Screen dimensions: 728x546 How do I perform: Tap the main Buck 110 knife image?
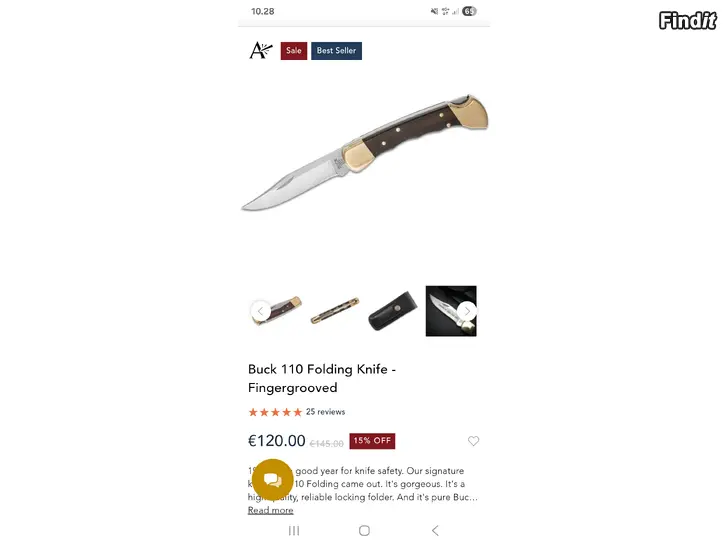[x=365, y=152]
